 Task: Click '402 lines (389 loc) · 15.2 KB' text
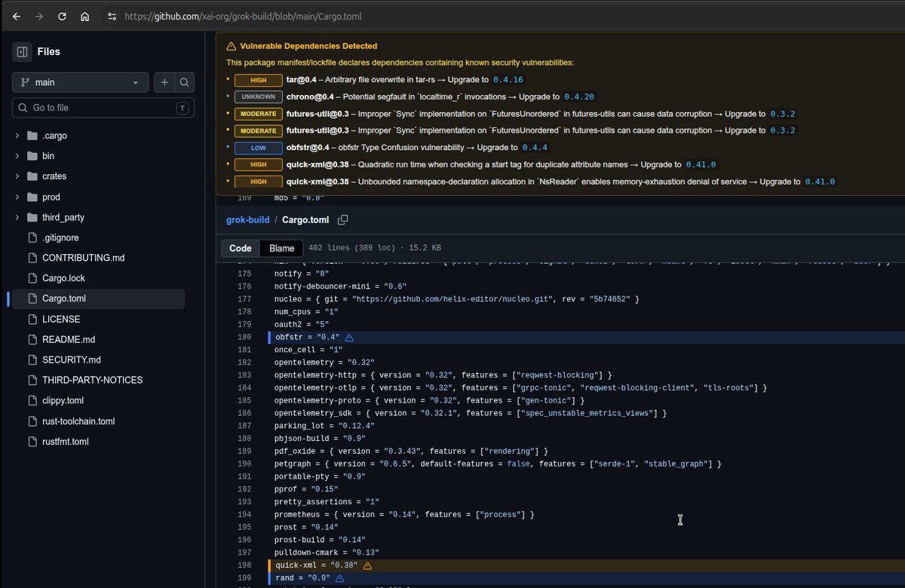coord(375,248)
